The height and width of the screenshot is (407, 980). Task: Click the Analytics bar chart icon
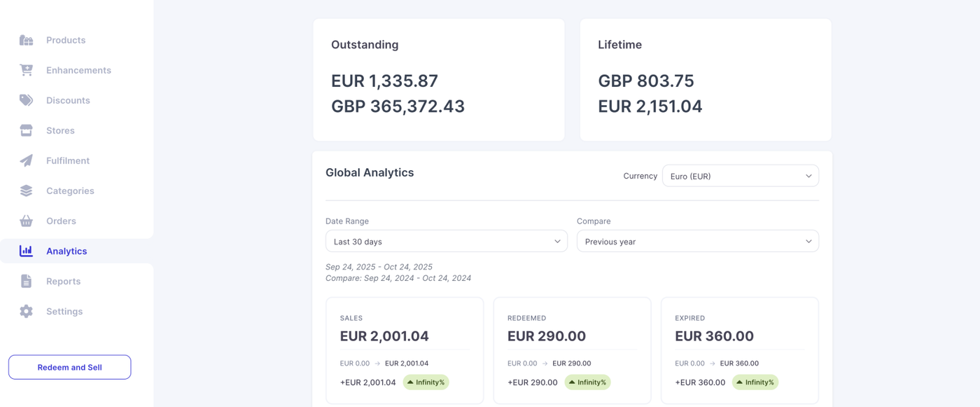26,251
